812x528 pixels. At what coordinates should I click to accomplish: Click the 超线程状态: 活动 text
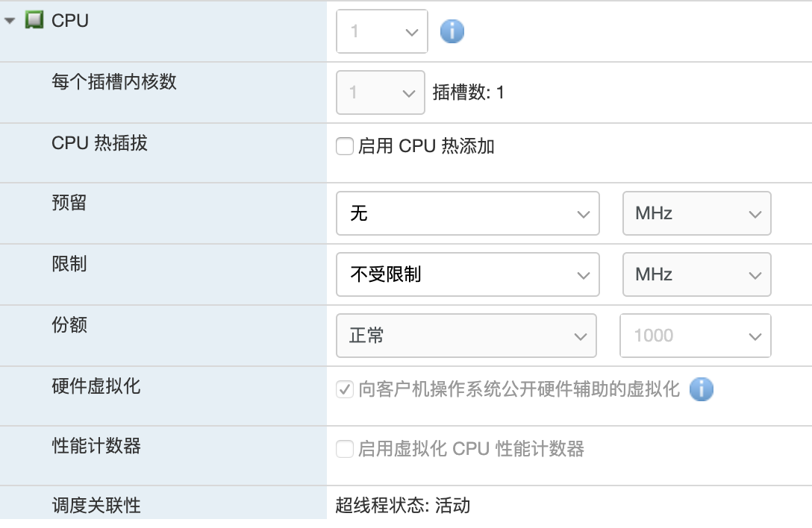pyautogui.click(x=402, y=506)
